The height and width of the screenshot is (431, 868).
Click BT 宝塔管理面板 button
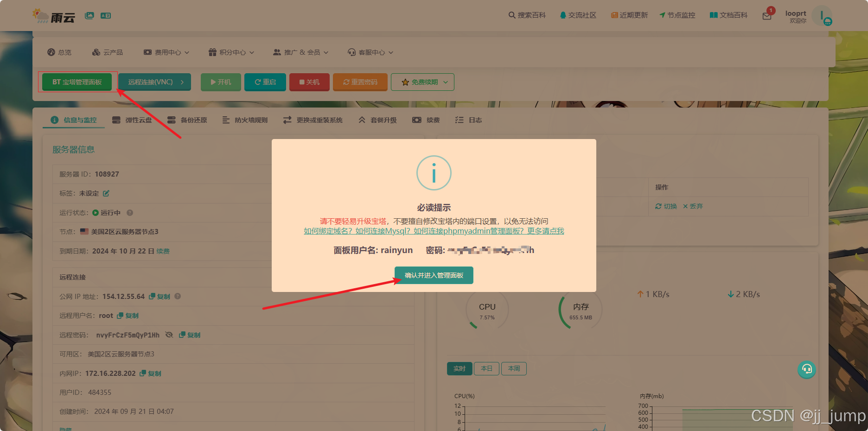[77, 82]
